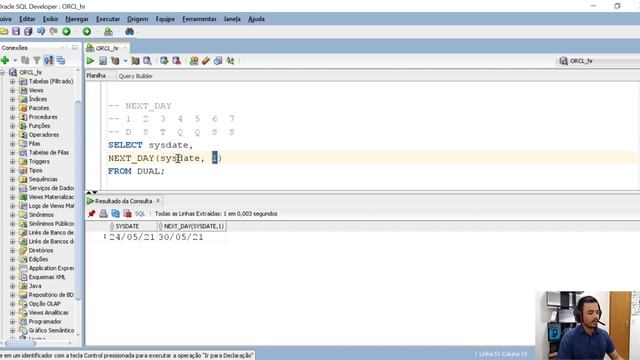Click the Conexões panel vertical scrollbar

point(78,200)
